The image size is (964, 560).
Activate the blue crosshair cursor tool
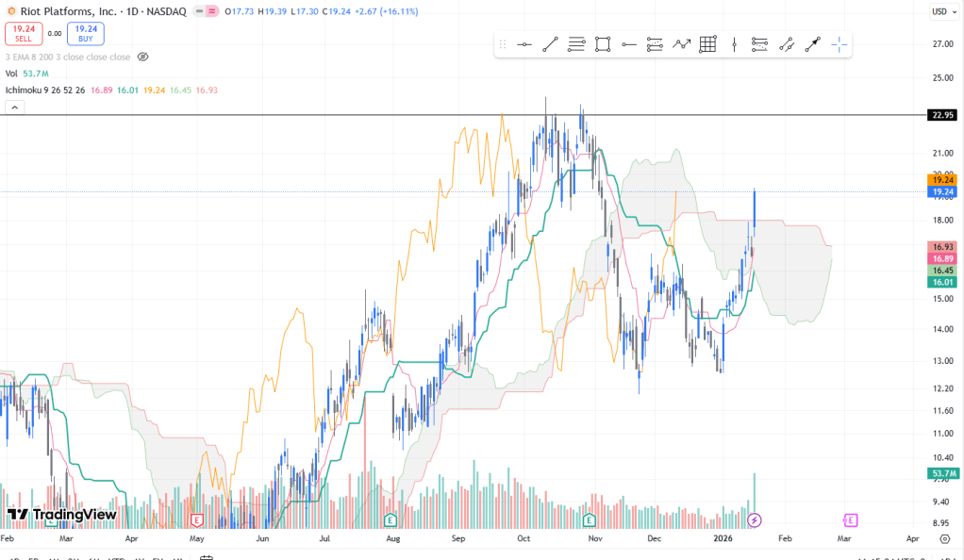click(x=839, y=44)
